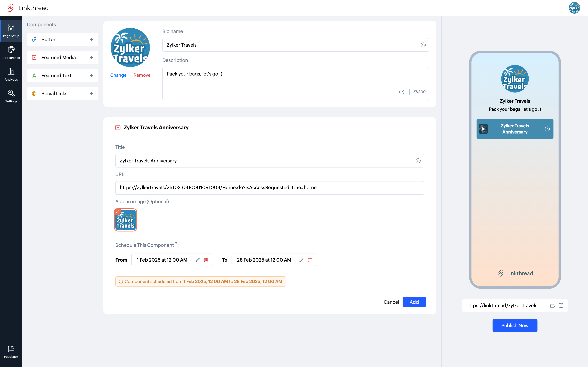Select Featured Text component

[x=56, y=76]
